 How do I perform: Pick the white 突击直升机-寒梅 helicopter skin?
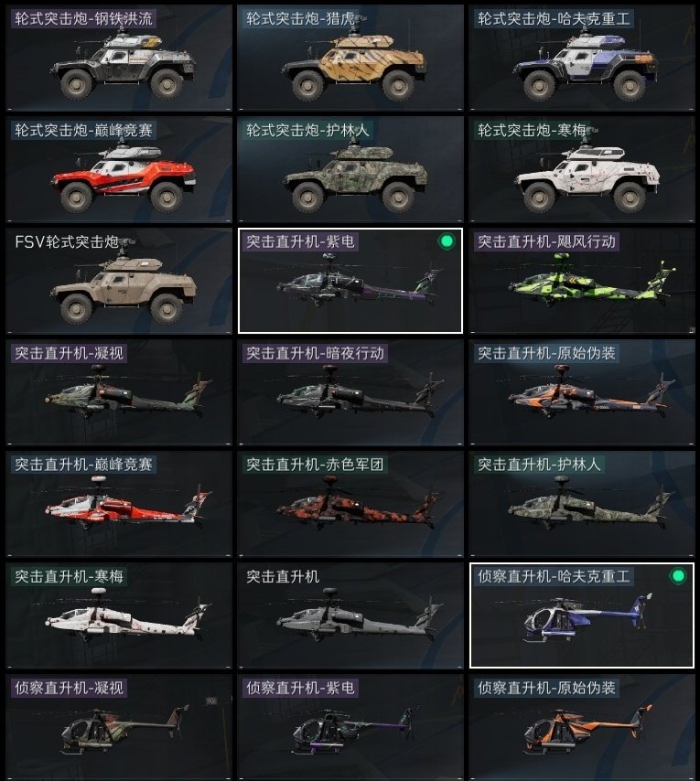click(119, 615)
